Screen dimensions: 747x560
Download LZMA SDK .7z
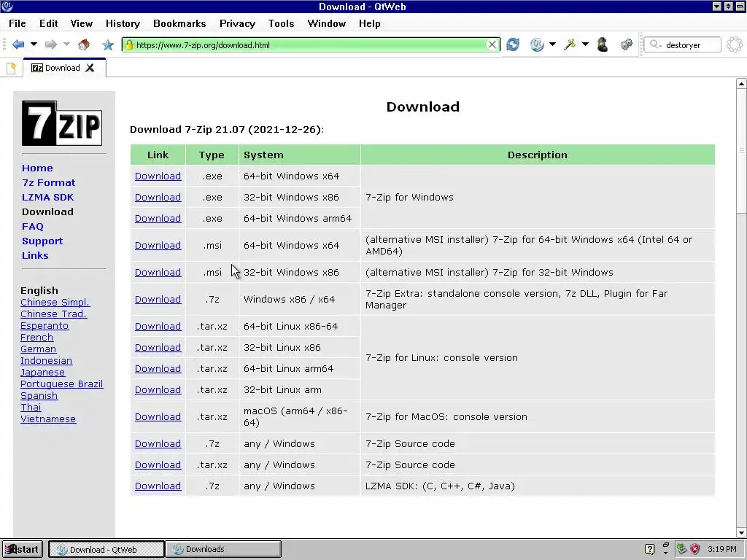[158, 486]
